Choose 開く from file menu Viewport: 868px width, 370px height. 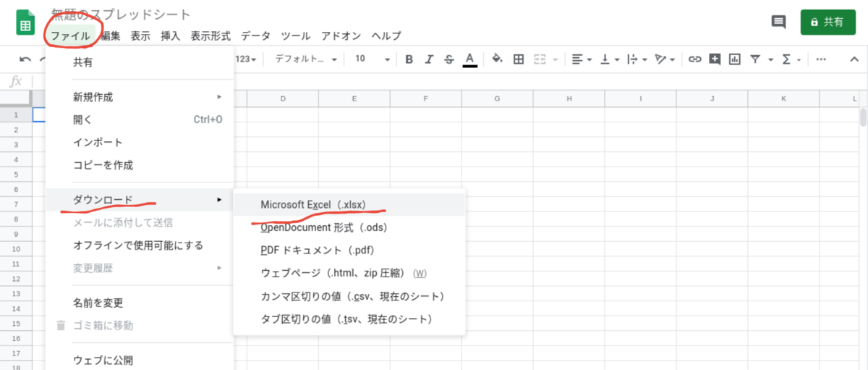coord(140,119)
